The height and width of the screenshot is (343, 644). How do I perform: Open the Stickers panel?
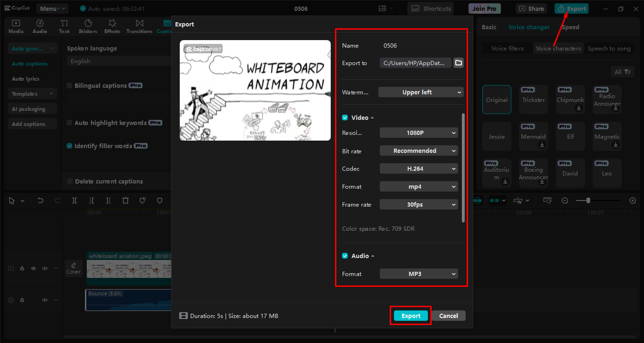(x=88, y=26)
